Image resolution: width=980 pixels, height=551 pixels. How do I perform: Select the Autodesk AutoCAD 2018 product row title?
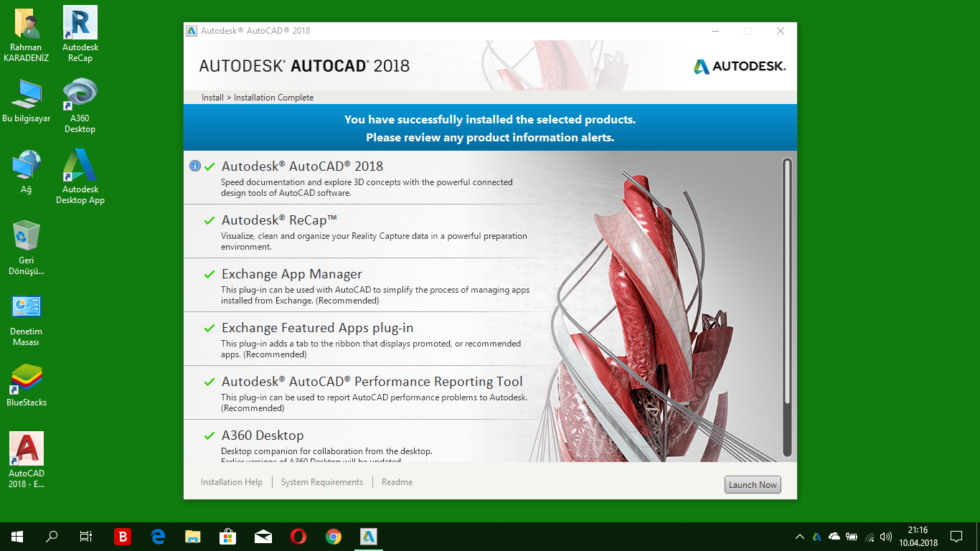pos(302,166)
